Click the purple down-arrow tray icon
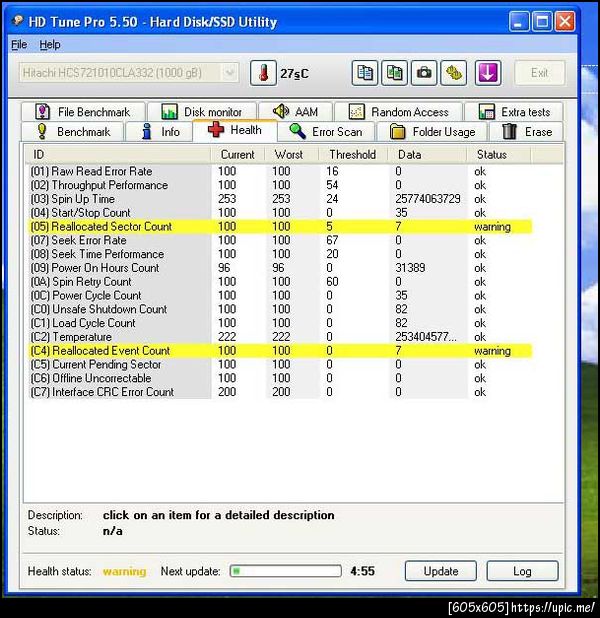This screenshot has width=600, height=618. pos(488,73)
